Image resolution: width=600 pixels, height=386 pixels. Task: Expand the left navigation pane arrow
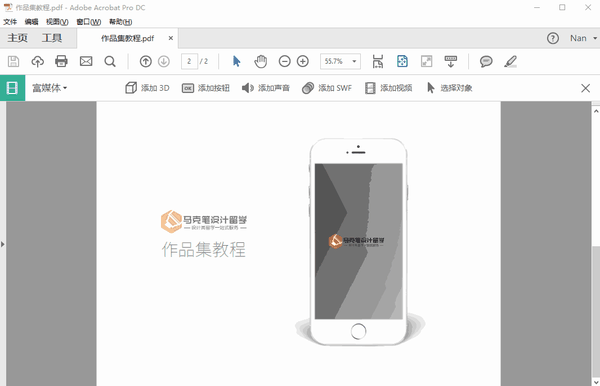(3, 244)
